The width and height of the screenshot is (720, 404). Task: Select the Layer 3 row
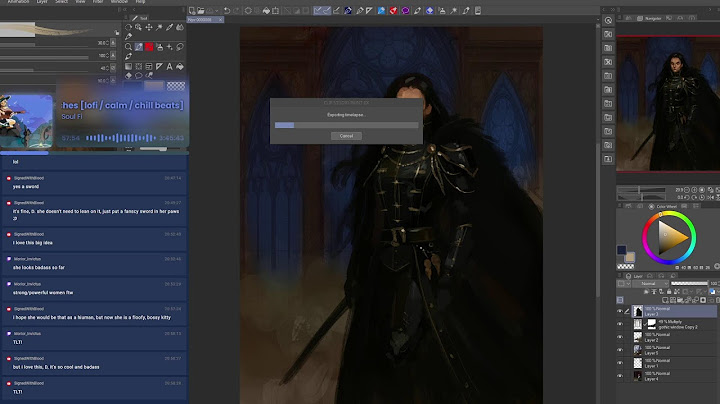click(674, 311)
